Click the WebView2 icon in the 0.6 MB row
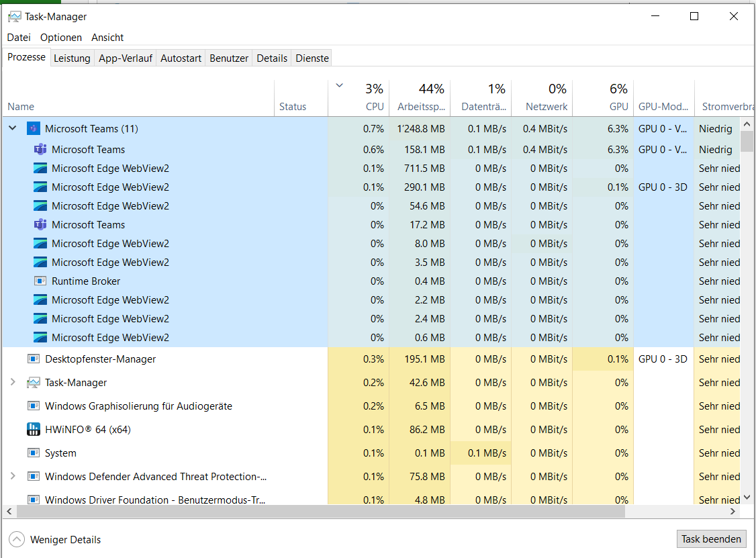 point(40,338)
